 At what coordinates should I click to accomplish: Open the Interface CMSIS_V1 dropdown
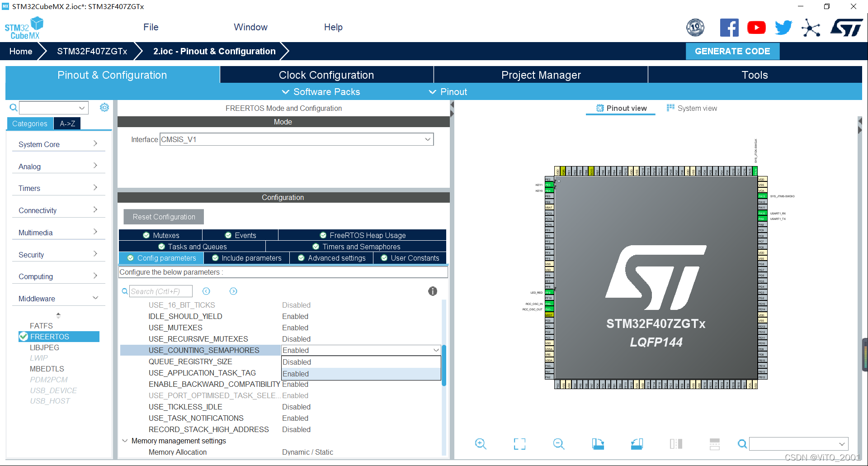click(297, 139)
